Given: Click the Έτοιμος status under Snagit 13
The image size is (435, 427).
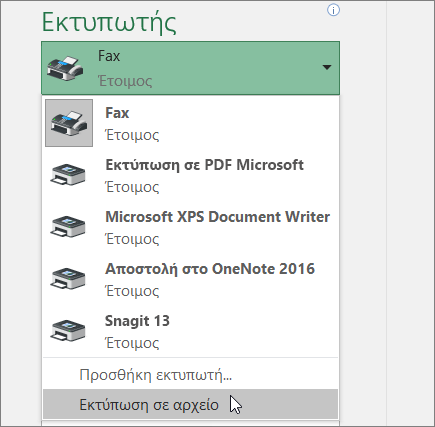Looking at the screenshot, I should [x=132, y=343].
